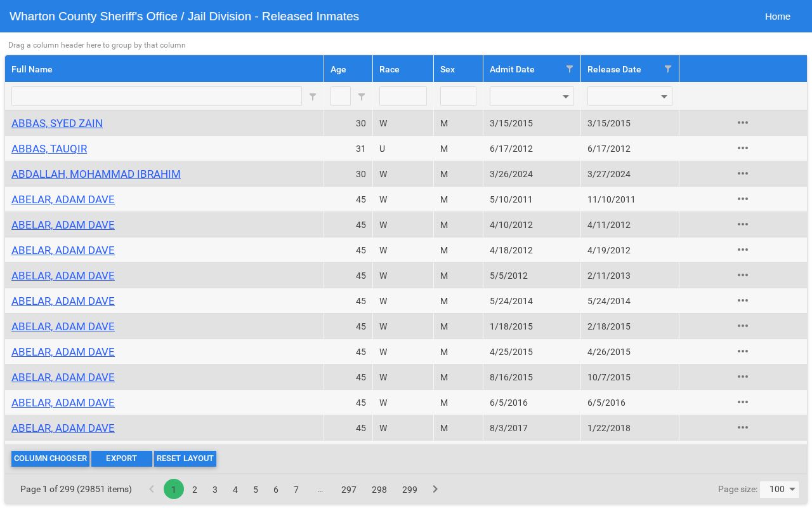812x508 pixels.
Task: Open more menu for row admitted 4/10/2012
Action: click(x=743, y=224)
